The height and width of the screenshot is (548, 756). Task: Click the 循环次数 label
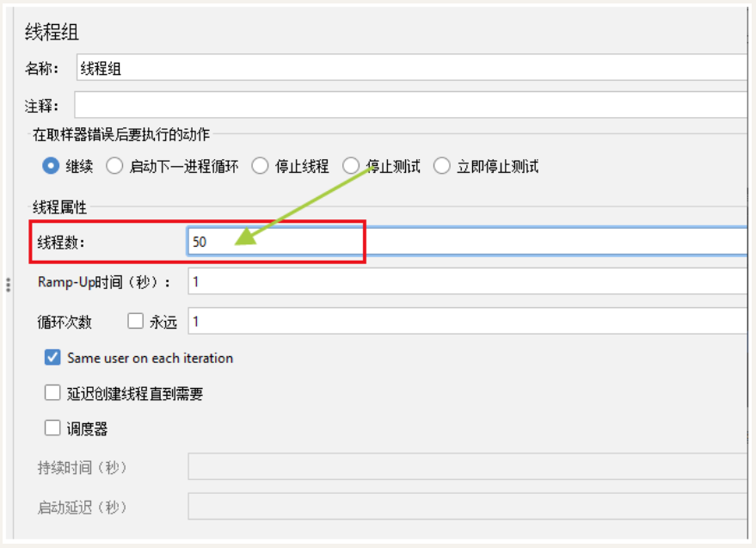point(65,322)
